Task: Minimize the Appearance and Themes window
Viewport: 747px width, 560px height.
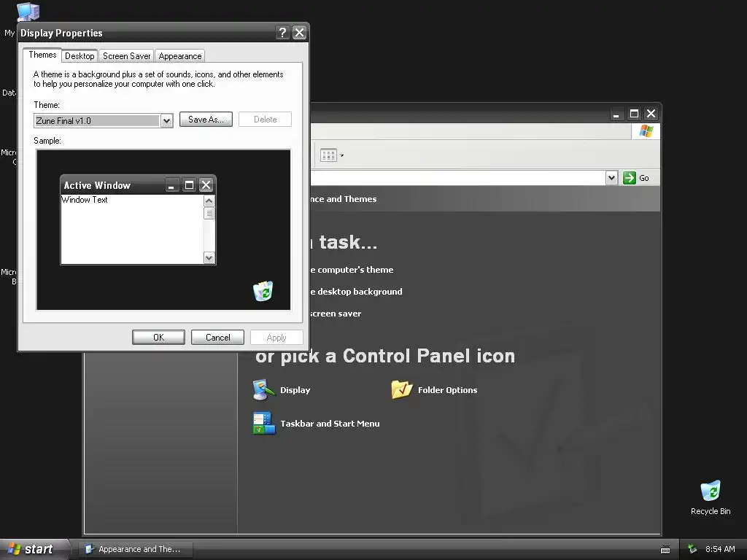Action: [x=616, y=114]
